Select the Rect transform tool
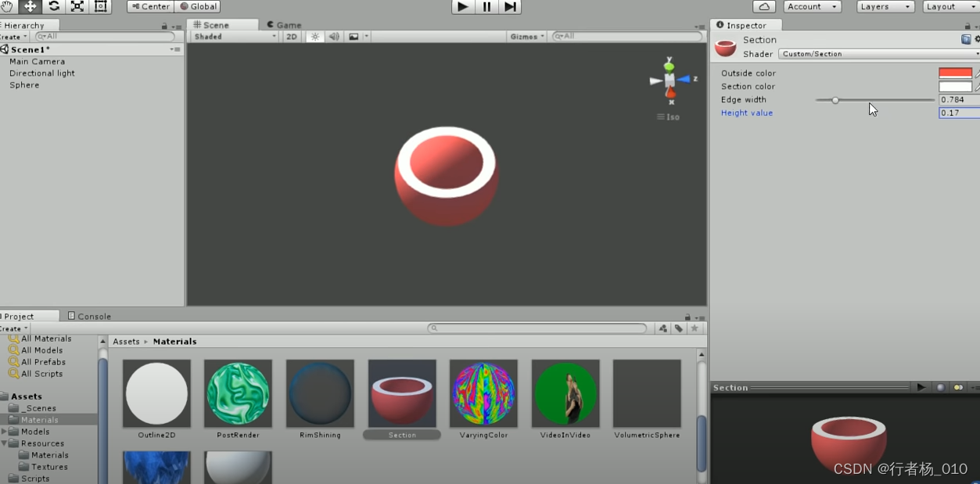The width and height of the screenshot is (980, 484). click(x=101, y=6)
